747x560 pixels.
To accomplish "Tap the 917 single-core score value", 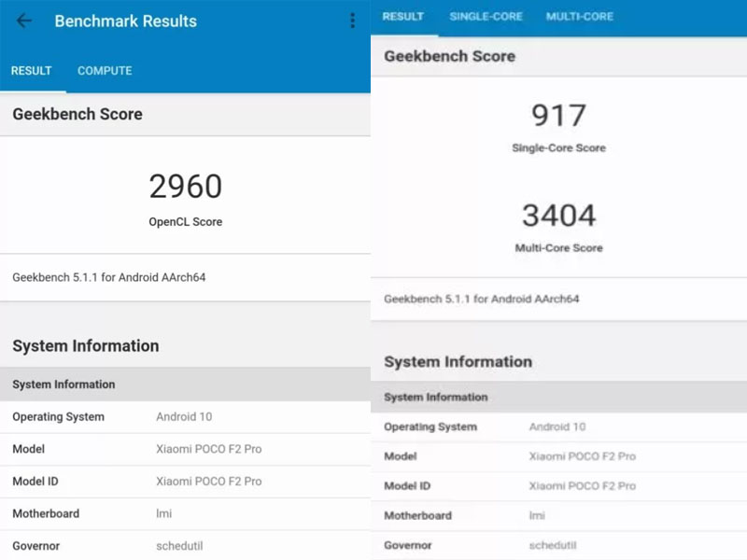I will [558, 116].
